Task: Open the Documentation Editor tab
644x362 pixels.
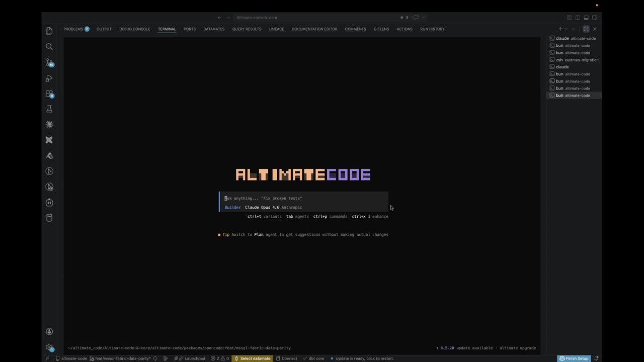Action: coord(314,29)
